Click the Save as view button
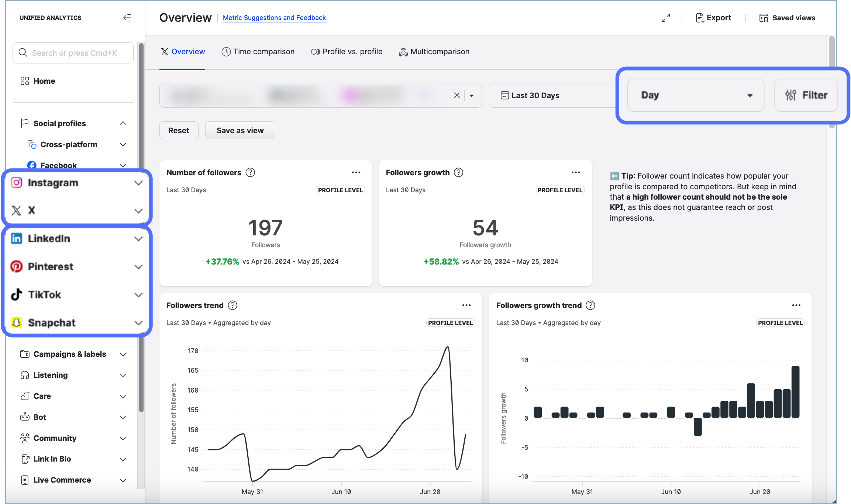The height and width of the screenshot is (504, 851). [240, 130]
